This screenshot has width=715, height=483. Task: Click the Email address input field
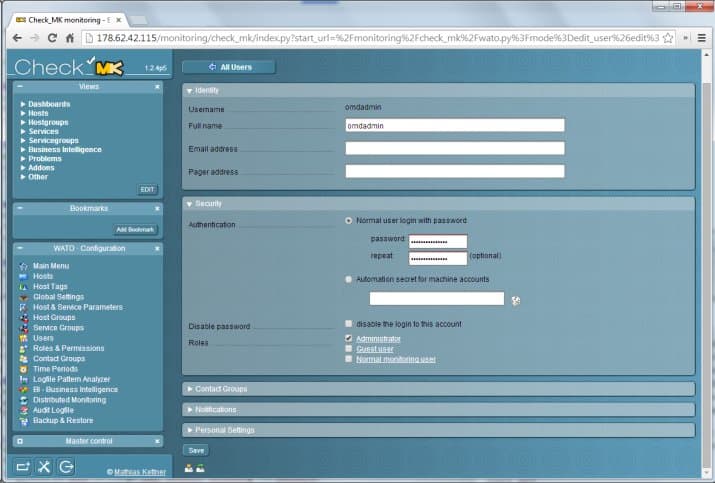tap(455, 148)
